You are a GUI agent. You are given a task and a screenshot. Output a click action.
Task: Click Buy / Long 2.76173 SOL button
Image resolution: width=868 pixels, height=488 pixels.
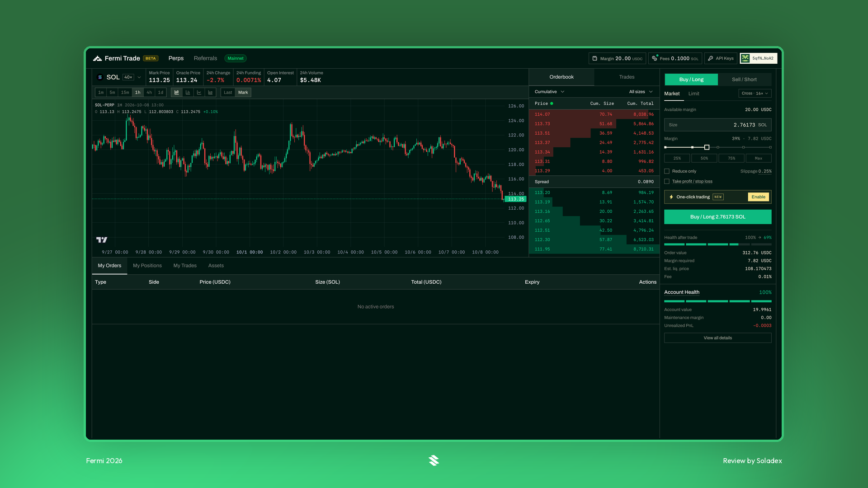(717, 217)
